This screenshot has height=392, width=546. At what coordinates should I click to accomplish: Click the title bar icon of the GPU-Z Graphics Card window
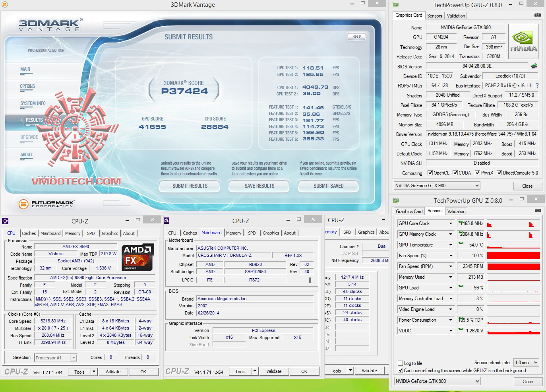(x=395, y=5)
